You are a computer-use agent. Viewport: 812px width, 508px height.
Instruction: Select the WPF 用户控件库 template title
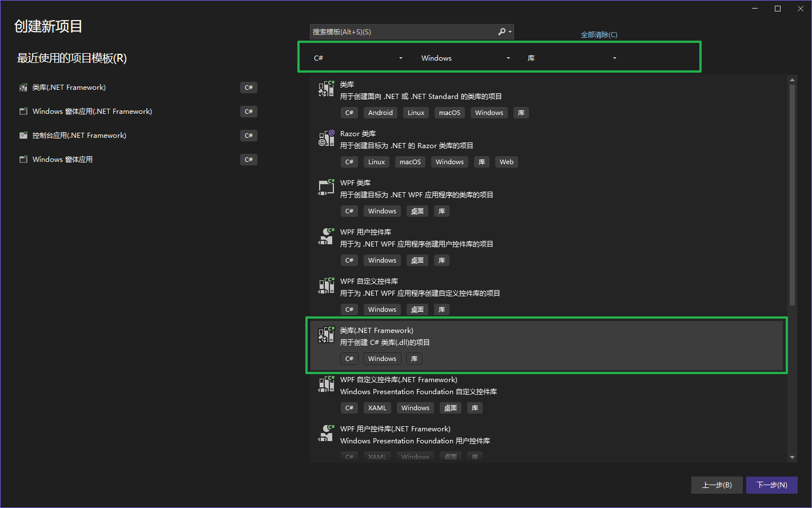coord(366,232)
